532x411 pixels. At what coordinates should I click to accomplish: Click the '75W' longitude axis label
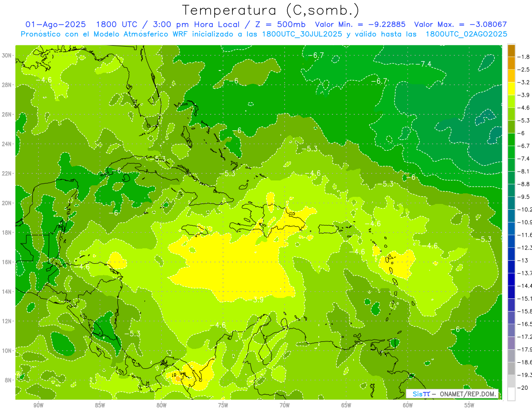coord(223,405)
